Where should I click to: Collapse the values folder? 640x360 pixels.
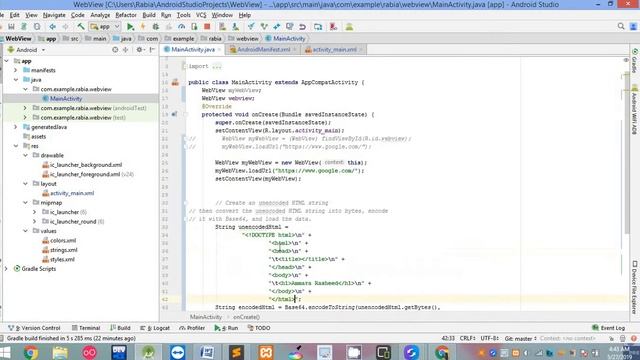pyautogui.click(x=25, y=231)
